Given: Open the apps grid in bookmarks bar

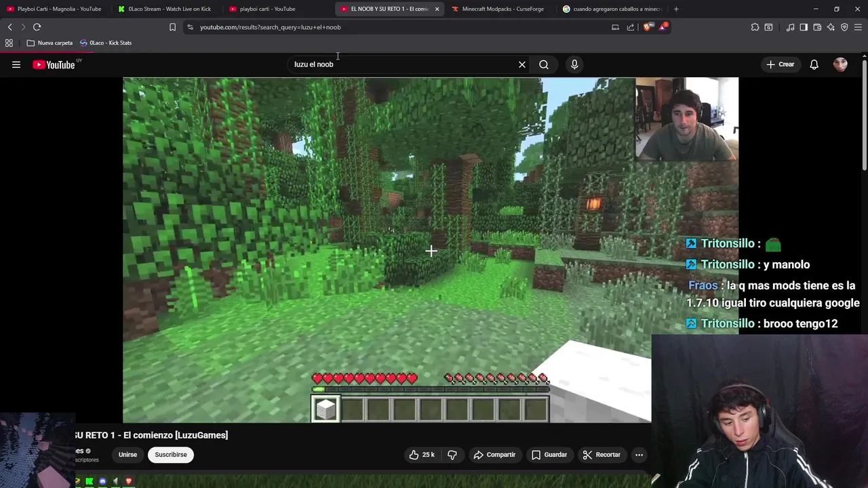Looking at the screenshot, I should point(9,43).
